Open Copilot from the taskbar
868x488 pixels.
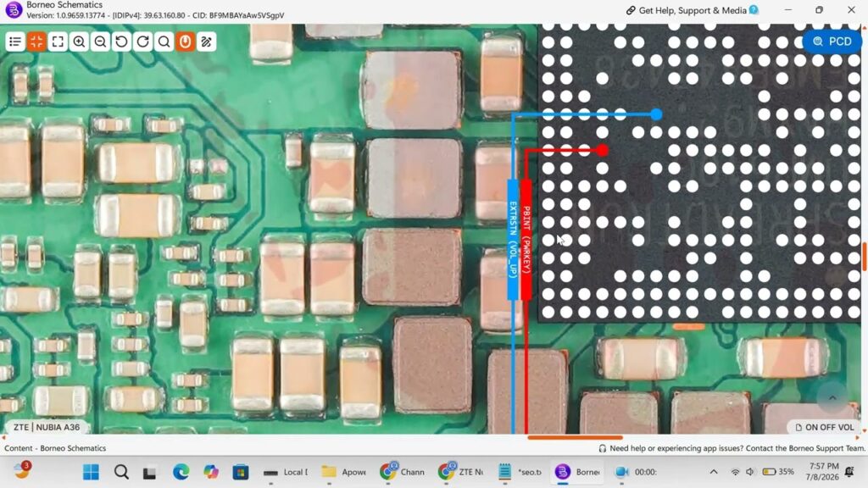(210, 472)
